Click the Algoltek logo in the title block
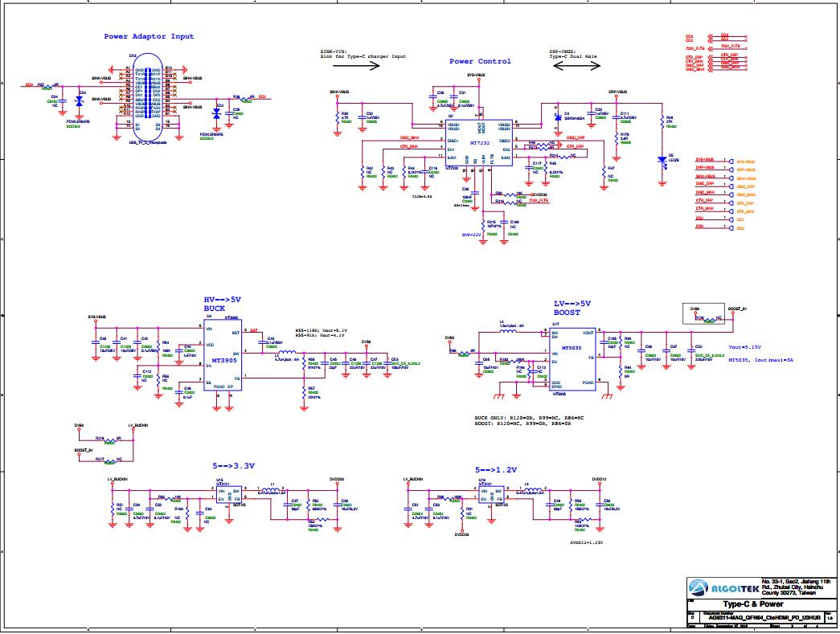Viewport: 840px width, 634px height. pyautogui.click(x=723, y=588)
